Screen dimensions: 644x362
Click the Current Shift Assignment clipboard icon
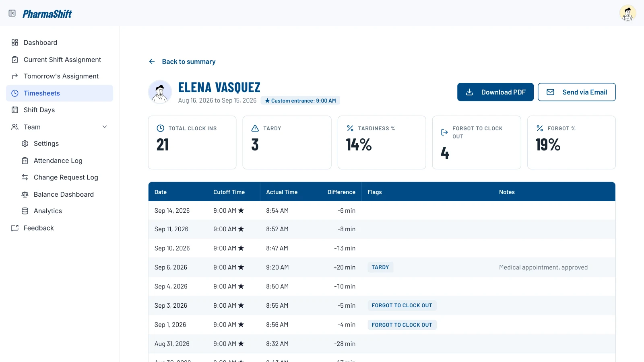pos(15,60)
